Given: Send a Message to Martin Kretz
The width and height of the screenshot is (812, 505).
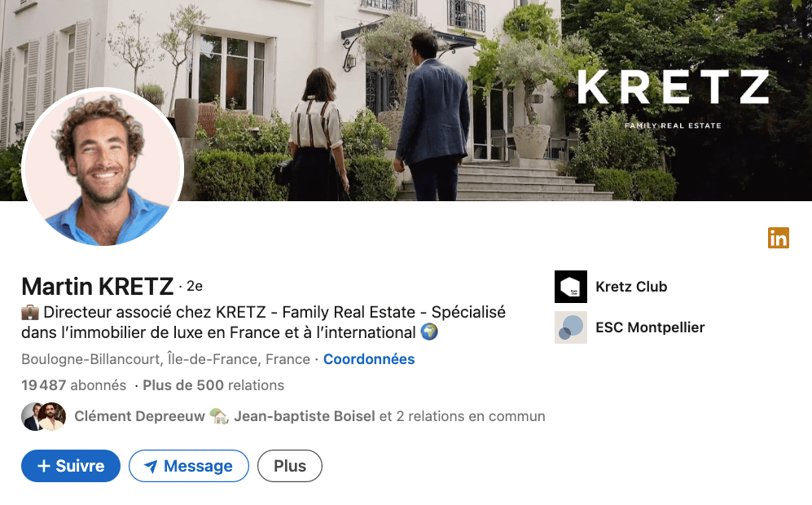Looking at the screenshot, I should [x=188, y=466].
